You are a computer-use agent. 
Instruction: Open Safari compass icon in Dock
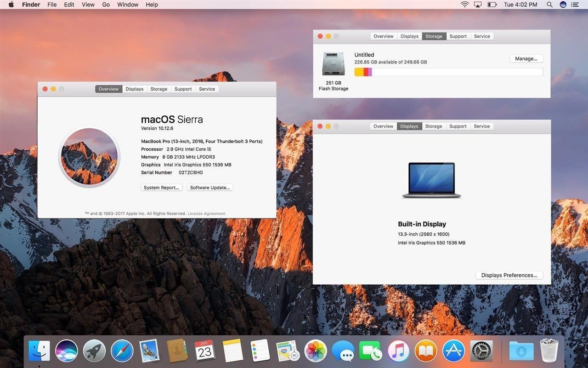(122, 351)
